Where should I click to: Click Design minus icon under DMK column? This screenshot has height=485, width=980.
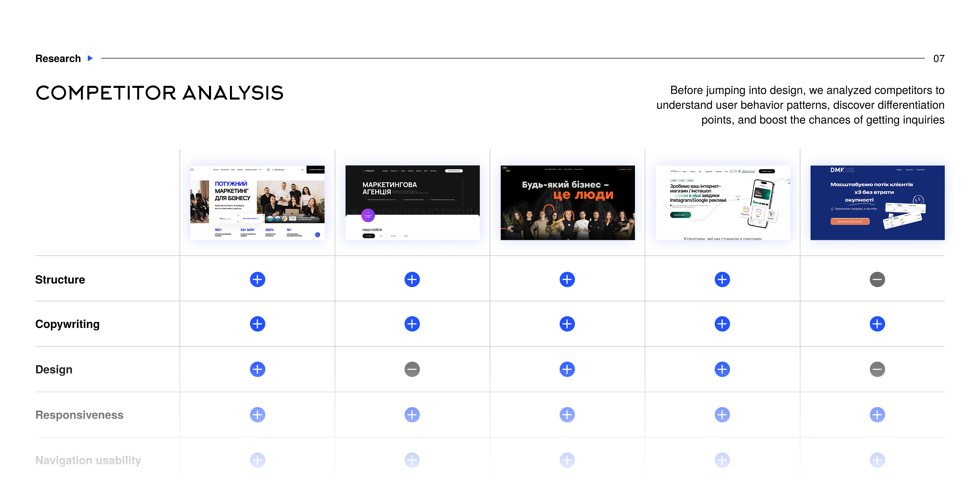[x=877, y=369]
